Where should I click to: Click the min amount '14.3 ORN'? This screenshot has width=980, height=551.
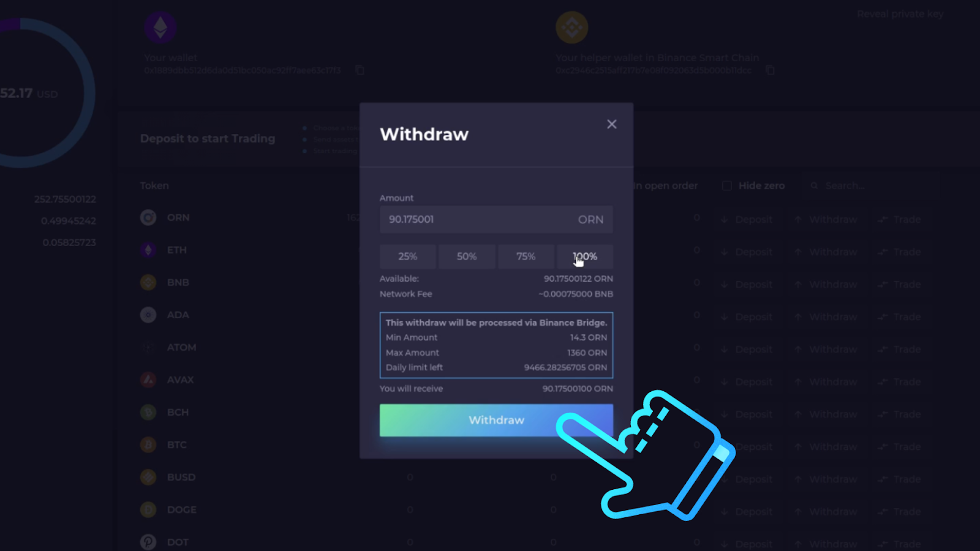[x=589, y=337]
